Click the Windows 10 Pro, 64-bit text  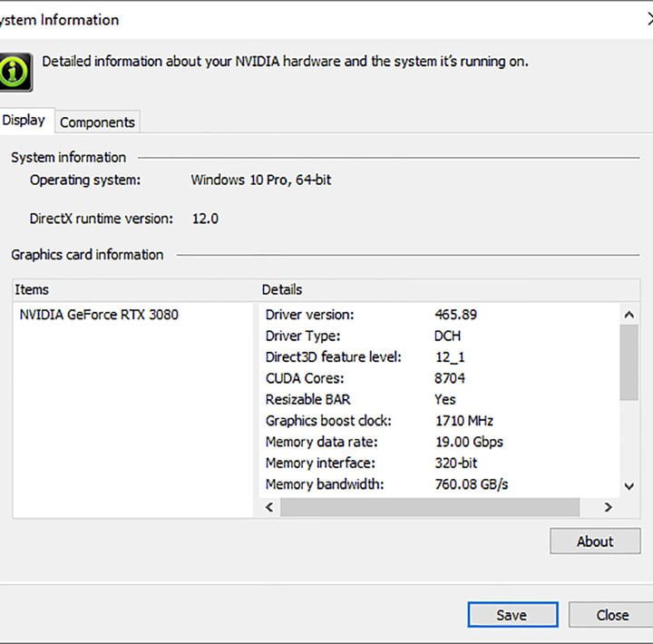[261, 180]
